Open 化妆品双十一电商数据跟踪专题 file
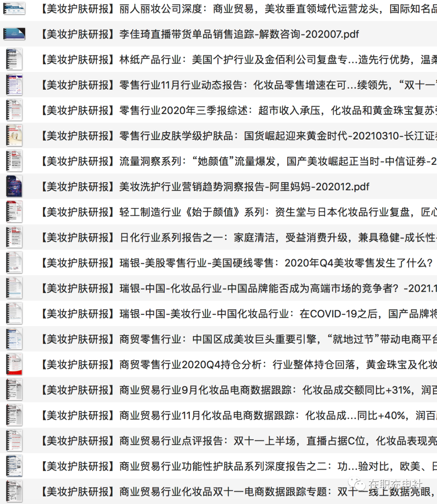 click(237, 492)
